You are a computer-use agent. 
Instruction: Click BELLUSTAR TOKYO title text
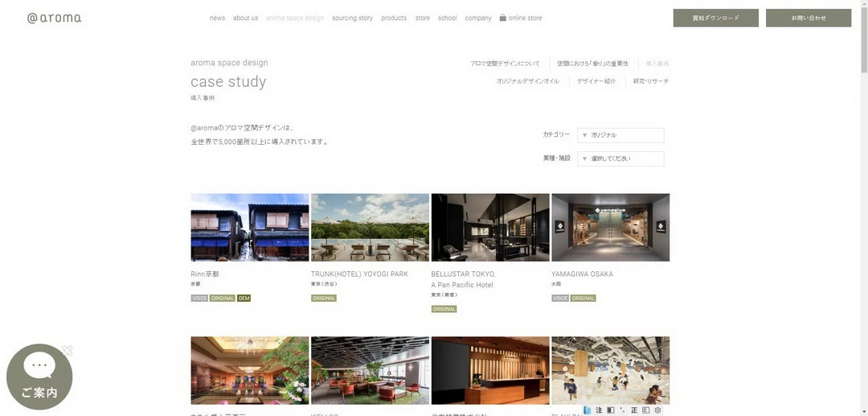point(464,280)
